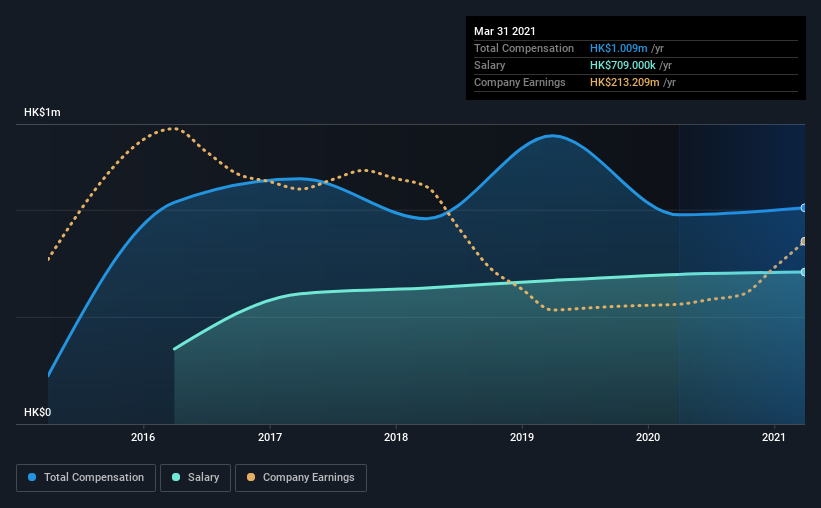Click the HK$213.209m company earnings value

(625, 82)
